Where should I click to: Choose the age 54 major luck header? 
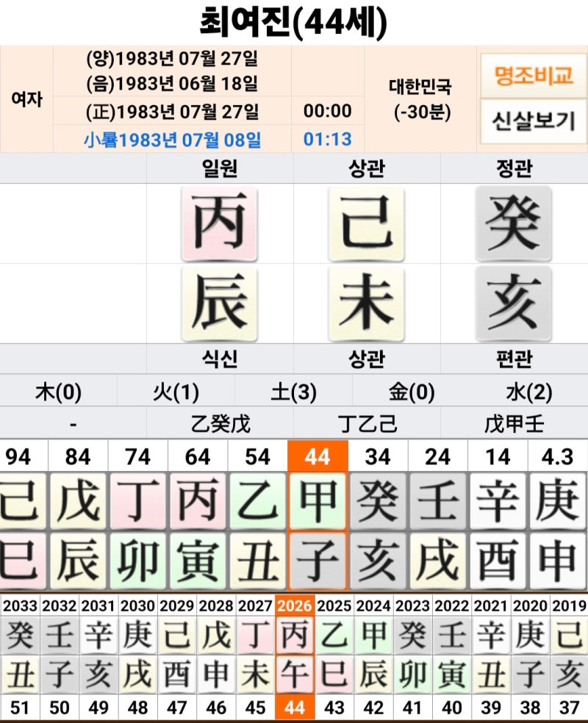coord(258,456)
